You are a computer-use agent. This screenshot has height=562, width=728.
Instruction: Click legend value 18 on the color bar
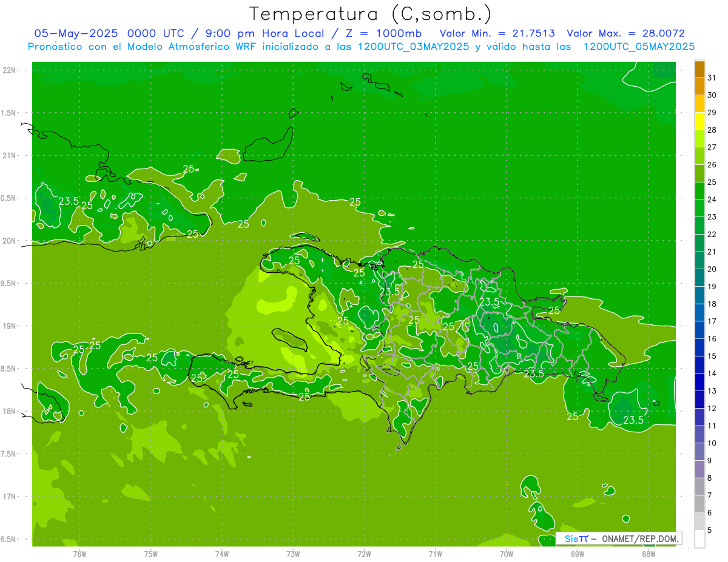point(712,304)
